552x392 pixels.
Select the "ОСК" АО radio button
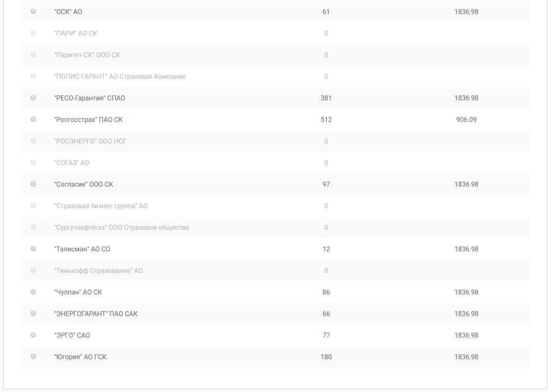pyautogui.click(x=33, y=11)
